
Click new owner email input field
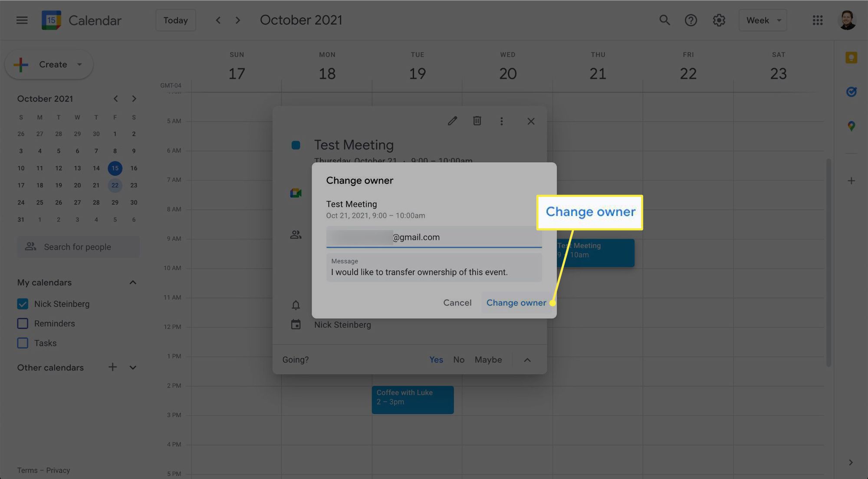[x=434, y=236]
